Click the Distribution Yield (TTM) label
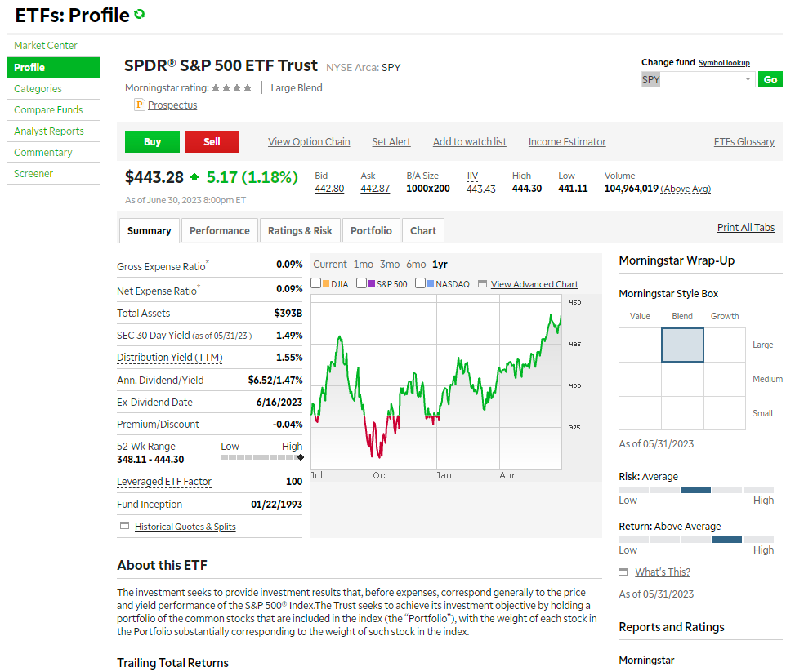 click(x=170, y=358)
